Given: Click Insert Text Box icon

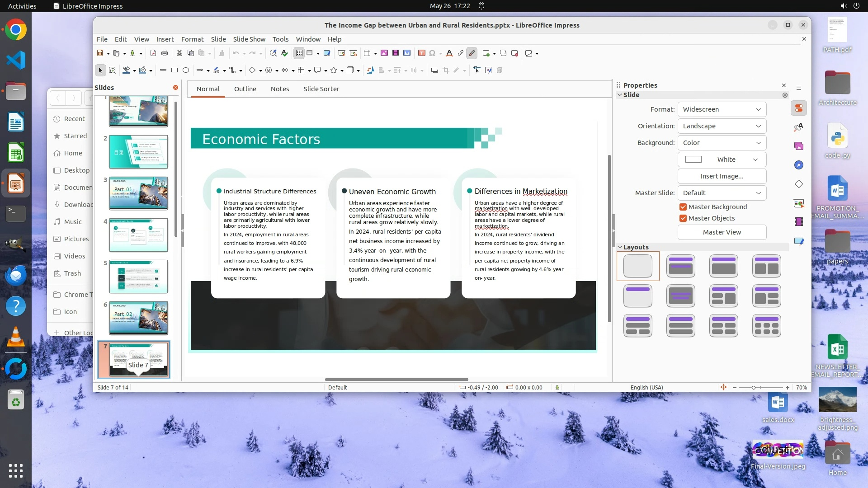Looking at the screenshot, I should click(421, 53).
